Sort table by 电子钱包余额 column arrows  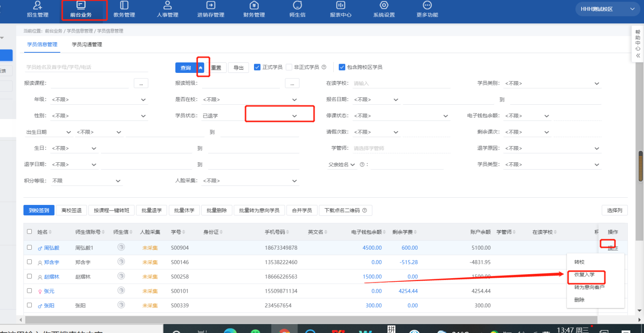(384, 232)
